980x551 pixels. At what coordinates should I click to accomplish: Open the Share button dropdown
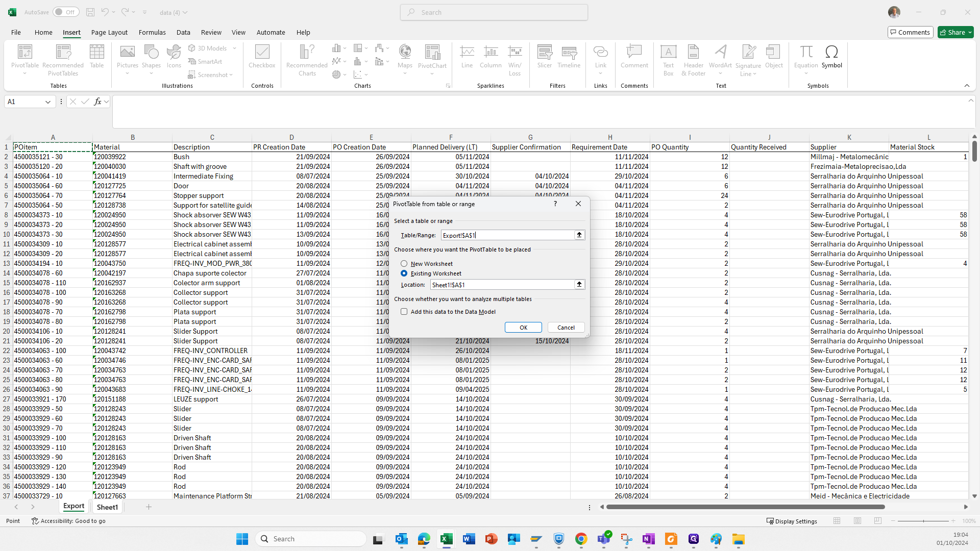969,32
